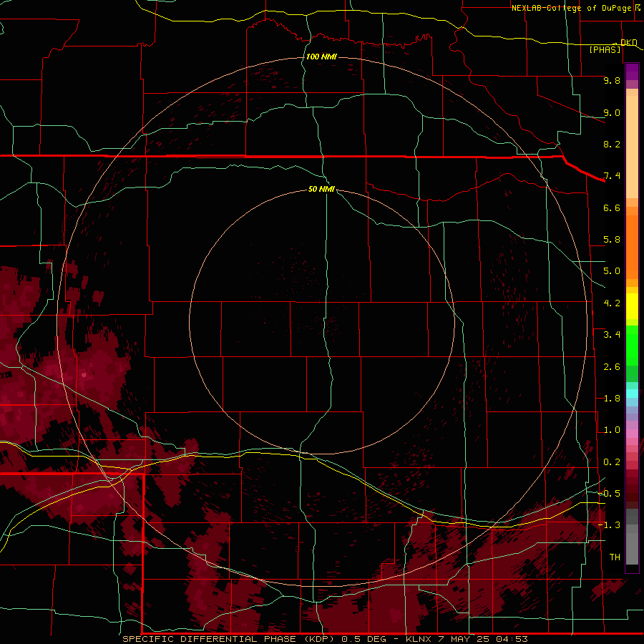Click the 5.0 value on the scale

612,271
